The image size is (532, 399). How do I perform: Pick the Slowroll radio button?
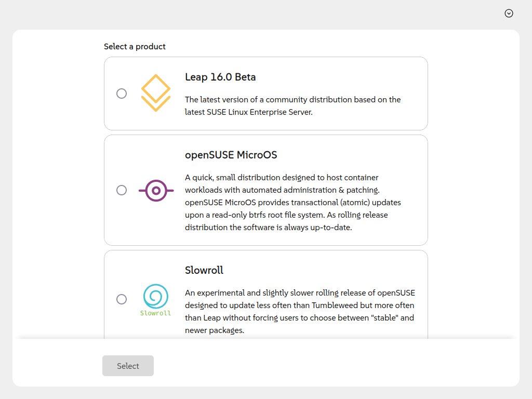pyautogui.click(x=122, y=299)
